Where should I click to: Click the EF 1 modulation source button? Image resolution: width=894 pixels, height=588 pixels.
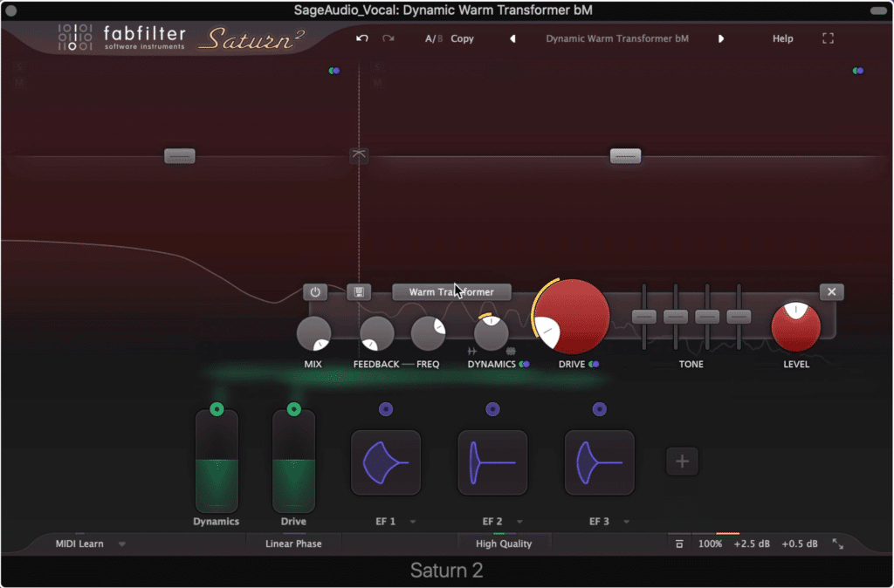pyautogui.click(x=386, y=409)
